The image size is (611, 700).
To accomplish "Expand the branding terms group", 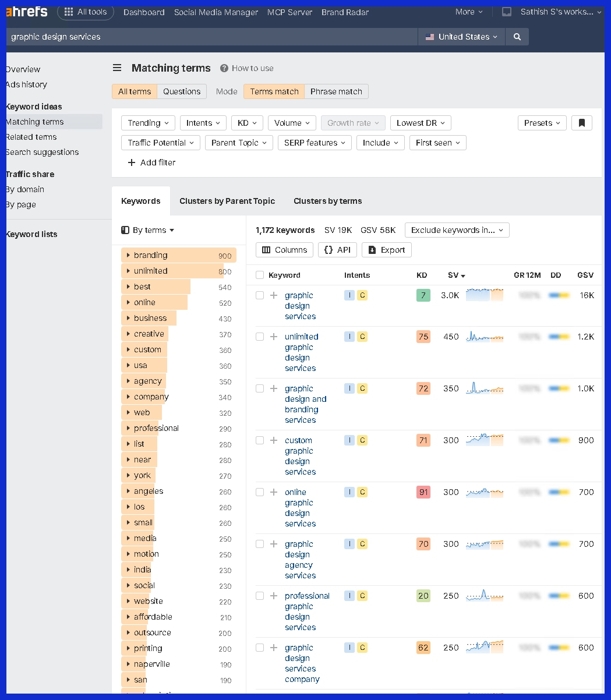I will tap(128, 255).
